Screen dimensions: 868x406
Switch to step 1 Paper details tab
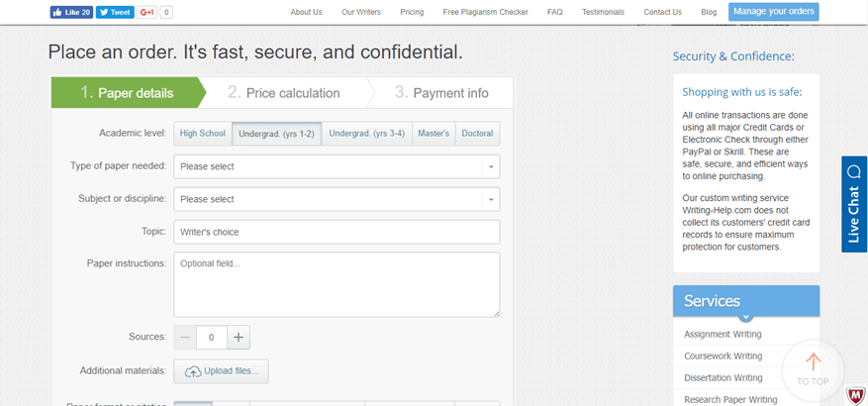129,92
